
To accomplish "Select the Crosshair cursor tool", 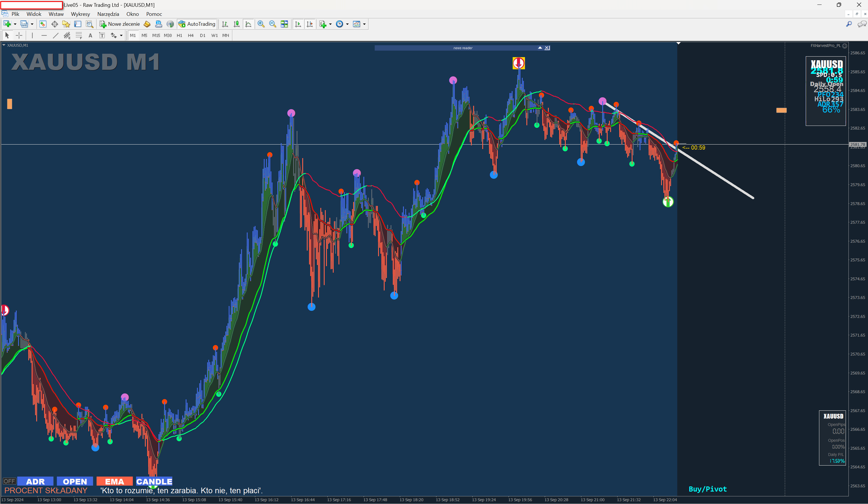I will tap(19, 35).
